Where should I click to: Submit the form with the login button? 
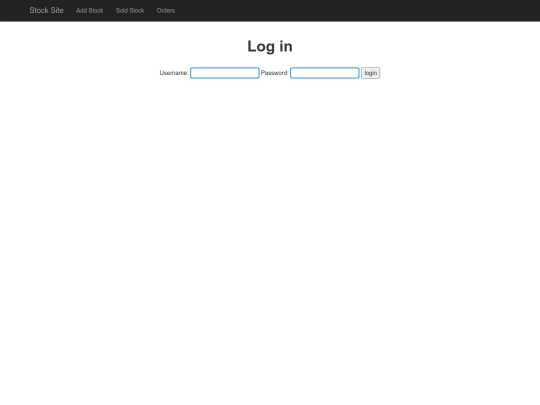pos(371,73)
